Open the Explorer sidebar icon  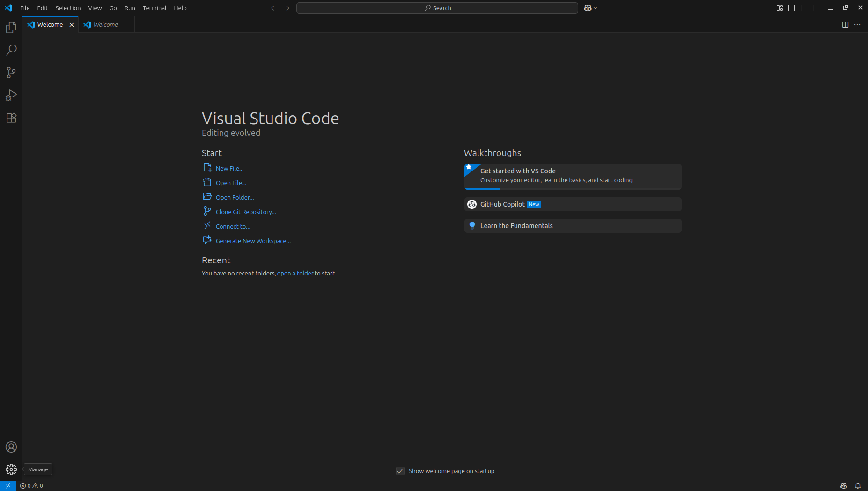11,27
